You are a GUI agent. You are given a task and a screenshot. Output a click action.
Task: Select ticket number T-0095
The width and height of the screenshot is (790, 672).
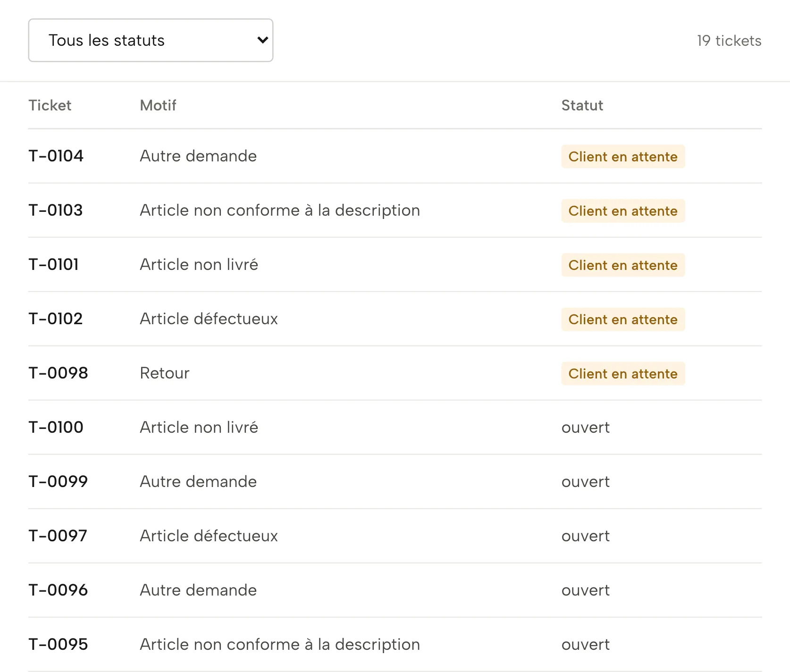[x=59, y=644]
